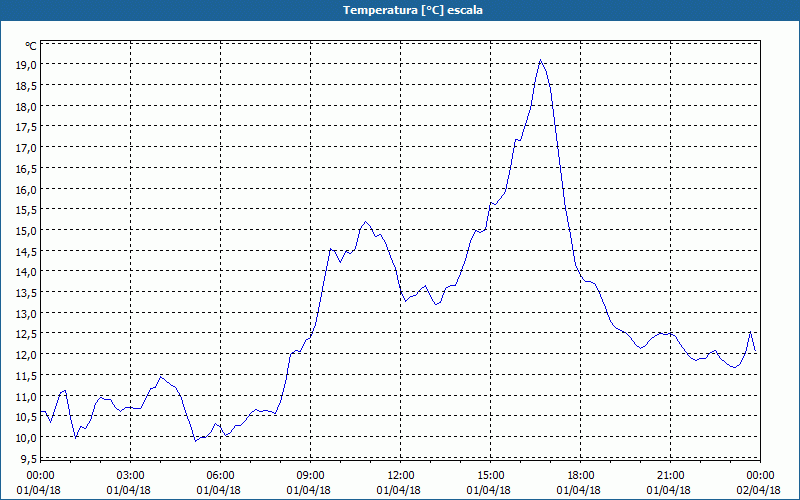Select the 13,5 temperature tick label

coord(26,293)
